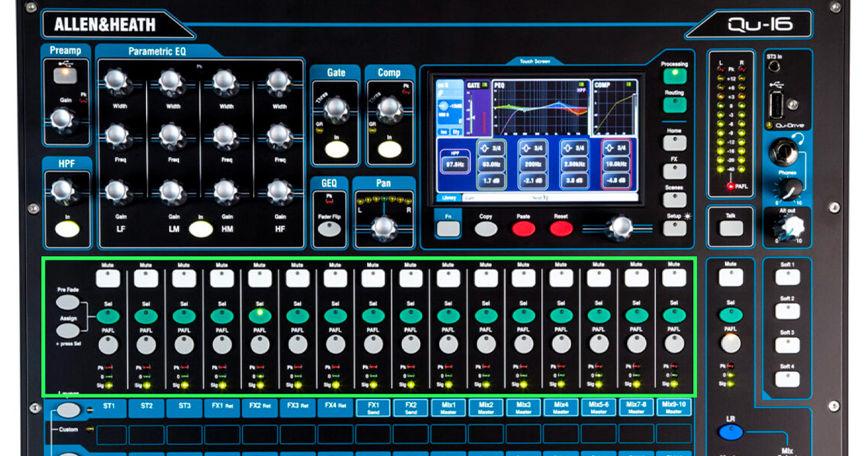Click the Assign button
This screenshot has width=868, height=456.
pos(67,330)
